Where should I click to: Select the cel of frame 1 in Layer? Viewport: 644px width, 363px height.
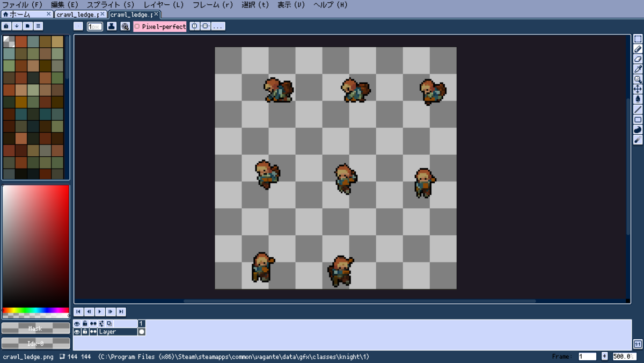(142, 332)
